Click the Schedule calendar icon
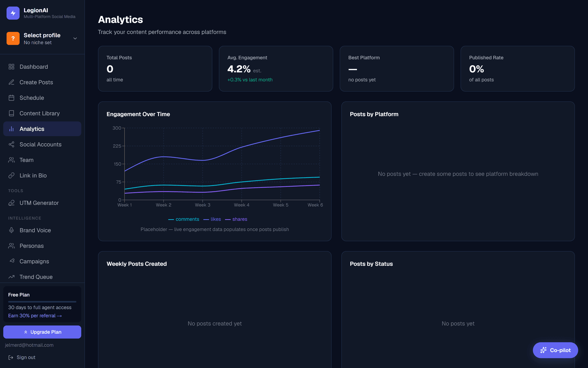Viewport: 588px width, 368px height. tap(11, 98)
